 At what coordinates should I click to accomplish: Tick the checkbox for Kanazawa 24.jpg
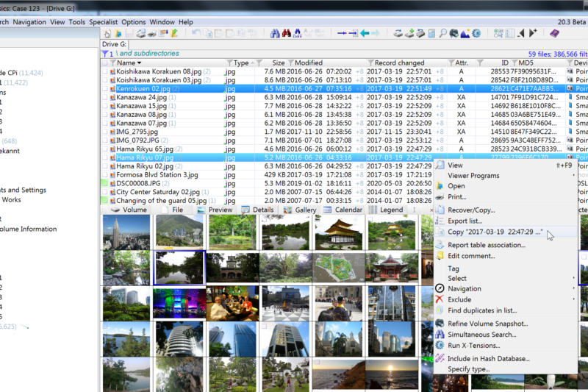pos(105,97)
